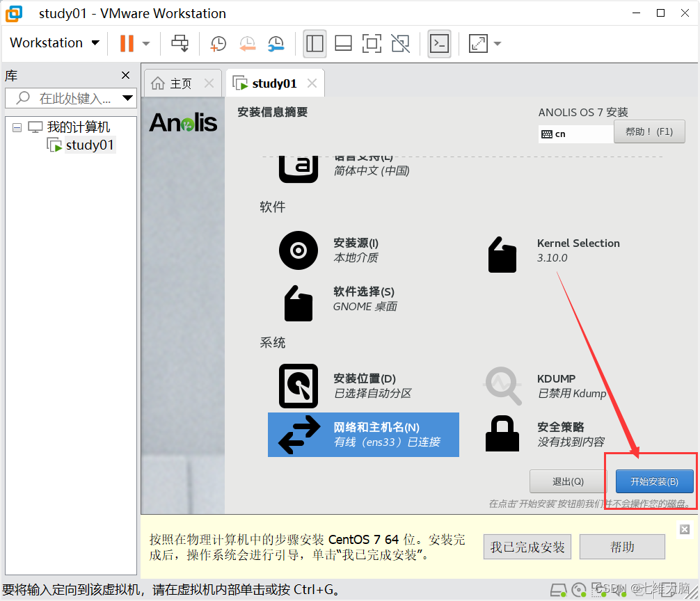
Task: Enter full screen mode
Action: click(x=372, y=44)
